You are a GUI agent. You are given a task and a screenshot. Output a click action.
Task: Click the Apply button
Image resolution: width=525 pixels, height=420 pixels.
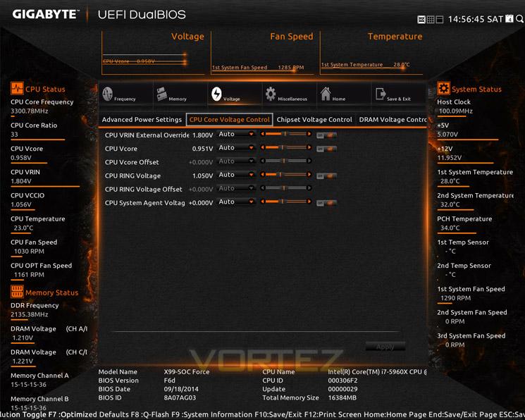[385, 347]
